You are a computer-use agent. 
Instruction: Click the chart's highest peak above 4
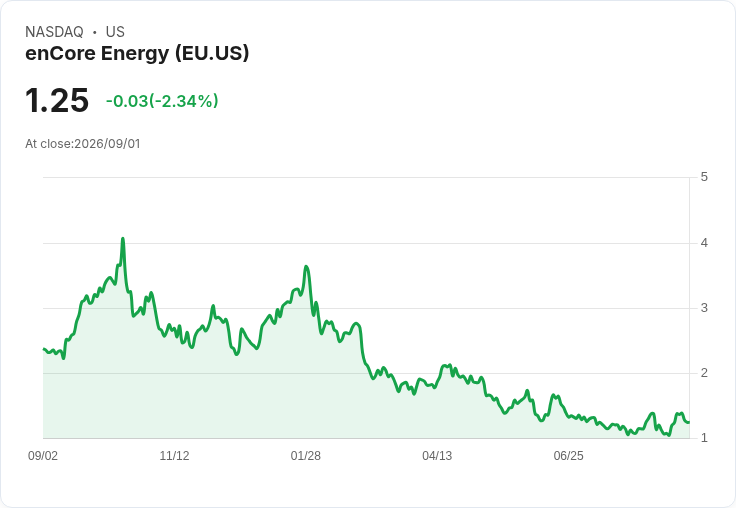(x=123, y=239)
